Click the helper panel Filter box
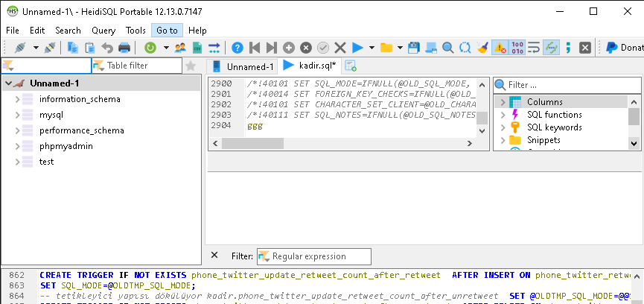The width and height of the screenshot is (644, 304). (x=567, y=85)
